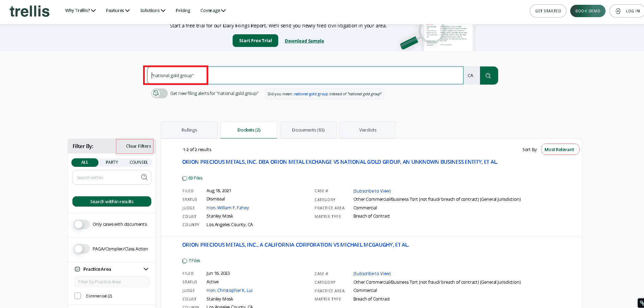Image resolution: width=644 pixels, height=308 pixels.
Task: Click the files icon beside 7 Files
Action: (185, 261)
